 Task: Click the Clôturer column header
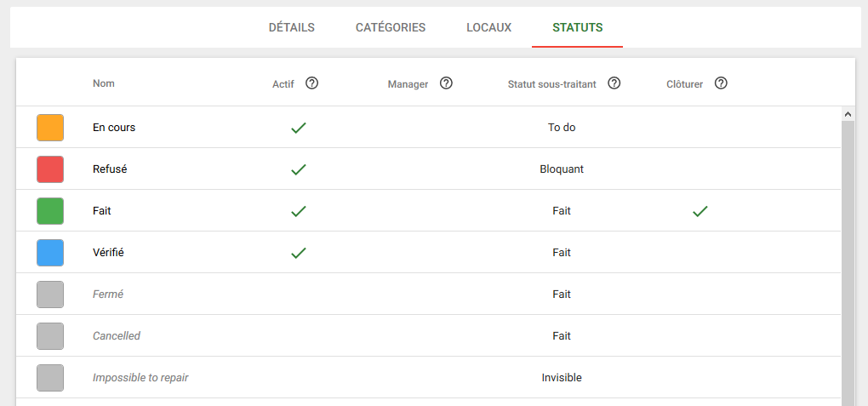(685, 84)
